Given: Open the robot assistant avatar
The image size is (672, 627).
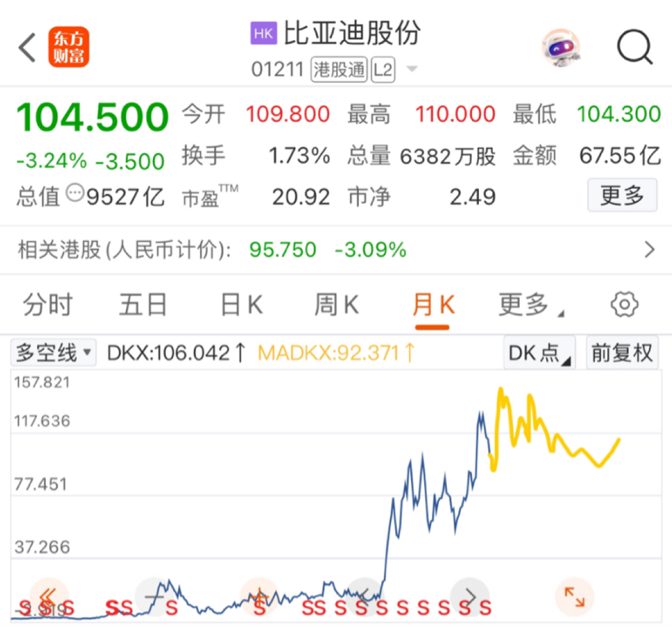Looking at the screenshot, I should click(561, 47).
